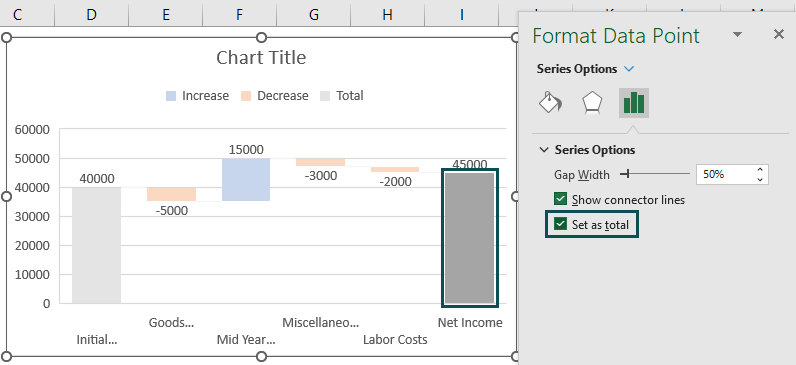Click the Initial... axis label

[96, 340]
